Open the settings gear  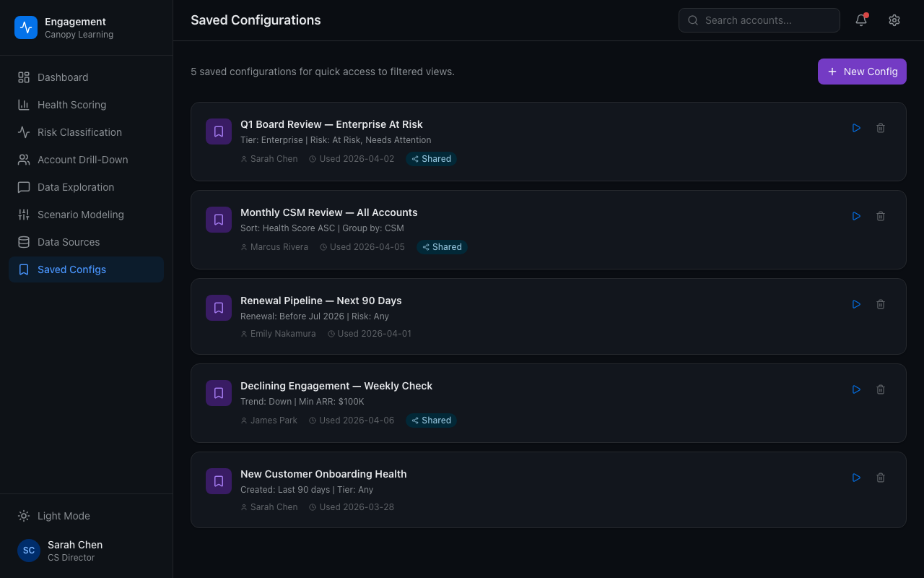coord(894,20)
